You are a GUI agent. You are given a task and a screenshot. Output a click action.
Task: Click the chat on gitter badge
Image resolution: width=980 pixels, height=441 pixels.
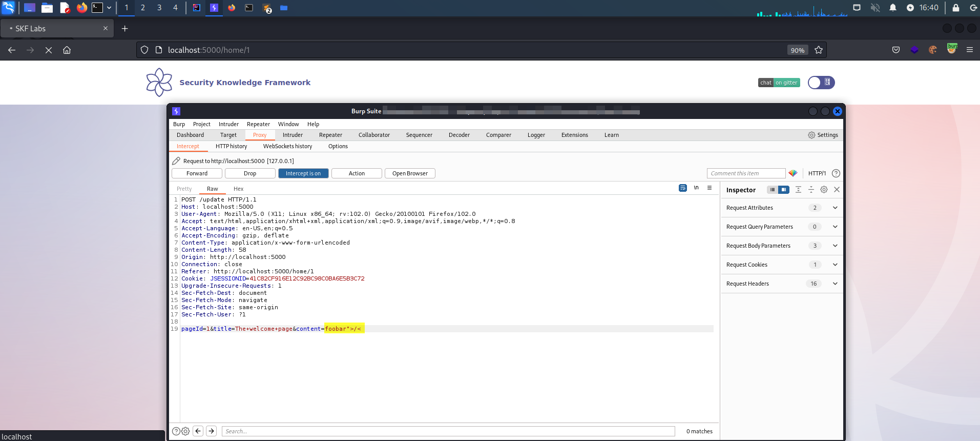pyautogui.click(x=779, y=83)
